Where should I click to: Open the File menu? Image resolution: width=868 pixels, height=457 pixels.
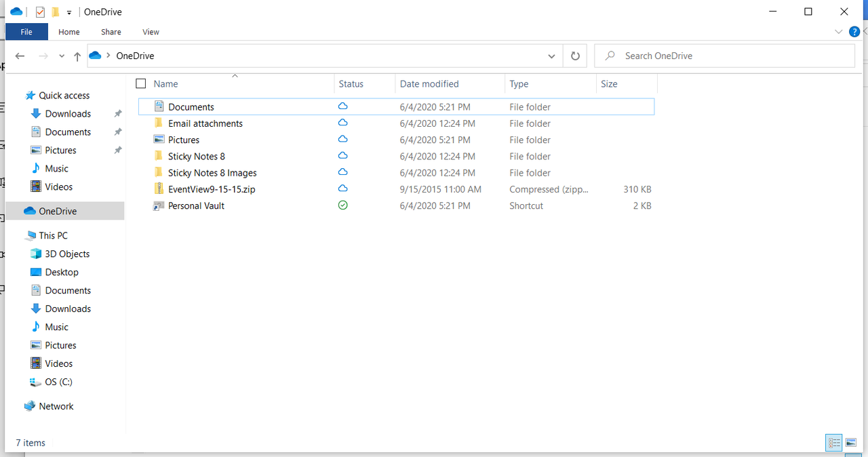point(26,32)
